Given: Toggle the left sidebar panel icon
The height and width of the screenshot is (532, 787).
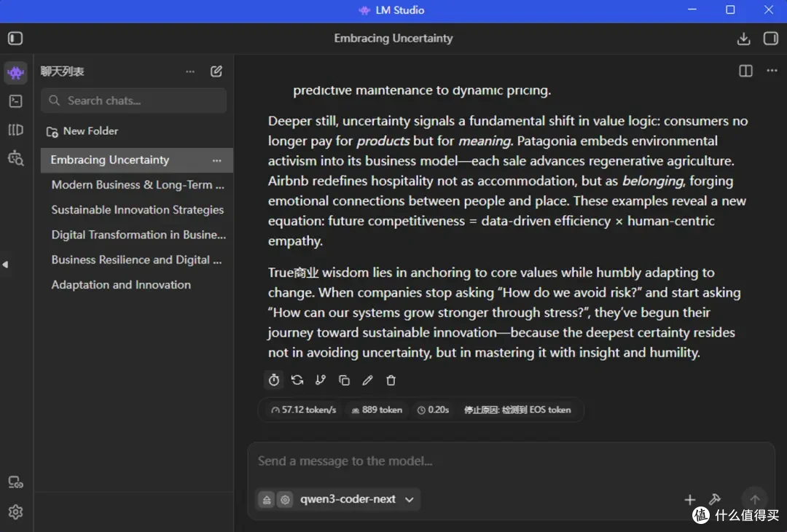Looking at the screenshot, I should click(15, 38).
